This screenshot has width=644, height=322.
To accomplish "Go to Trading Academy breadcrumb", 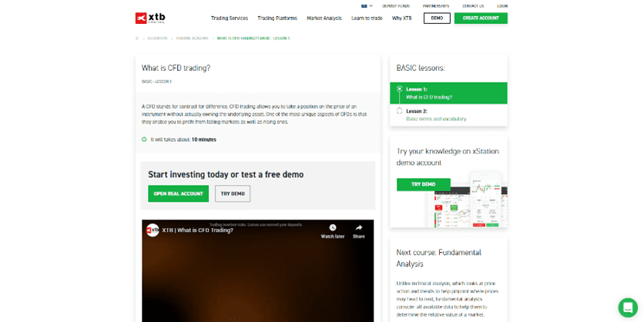I will (x=193, y=39).
